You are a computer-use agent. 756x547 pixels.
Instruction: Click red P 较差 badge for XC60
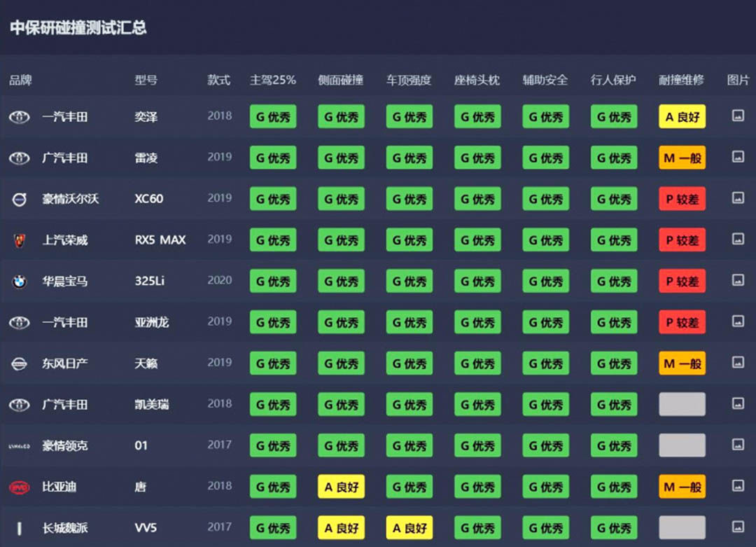682,199
